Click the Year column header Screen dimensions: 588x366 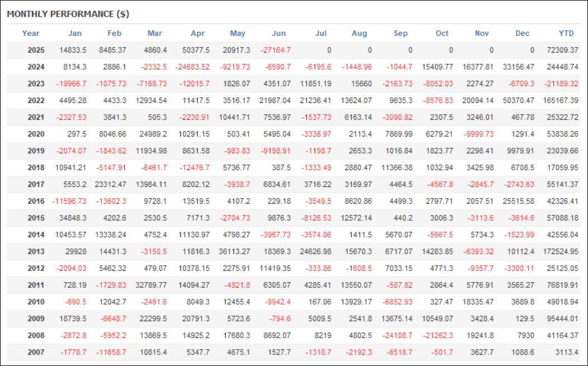30,34
